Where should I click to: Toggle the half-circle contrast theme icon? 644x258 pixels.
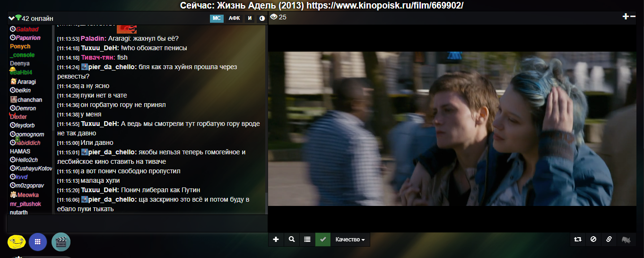point(262,18)
